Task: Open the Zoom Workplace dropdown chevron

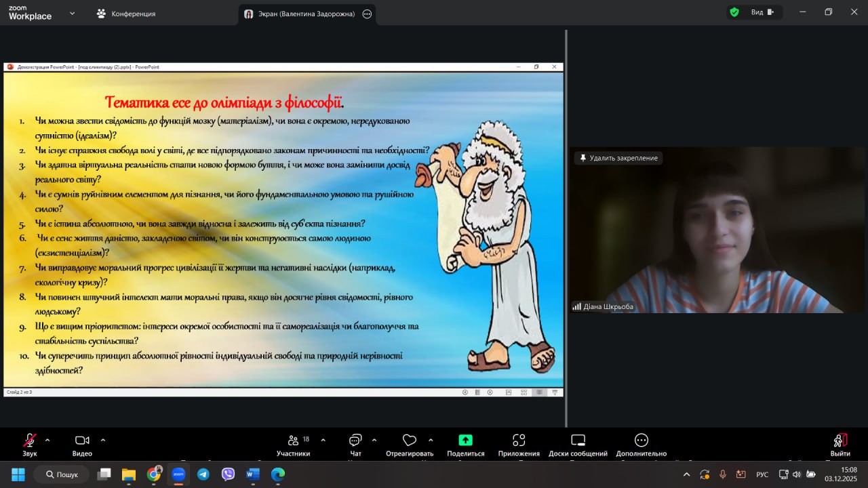Action: (x=72, y=13)
